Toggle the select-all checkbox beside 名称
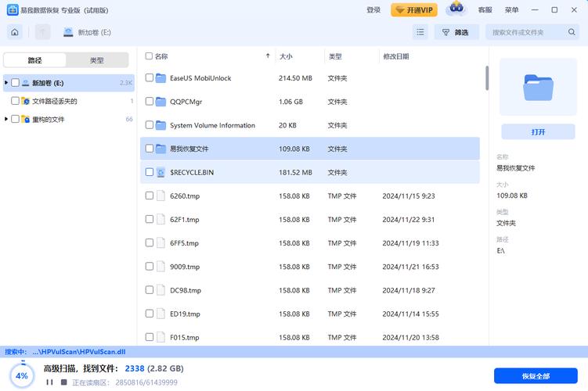Viewport: 588px width, 391px height. pos(149,56)
